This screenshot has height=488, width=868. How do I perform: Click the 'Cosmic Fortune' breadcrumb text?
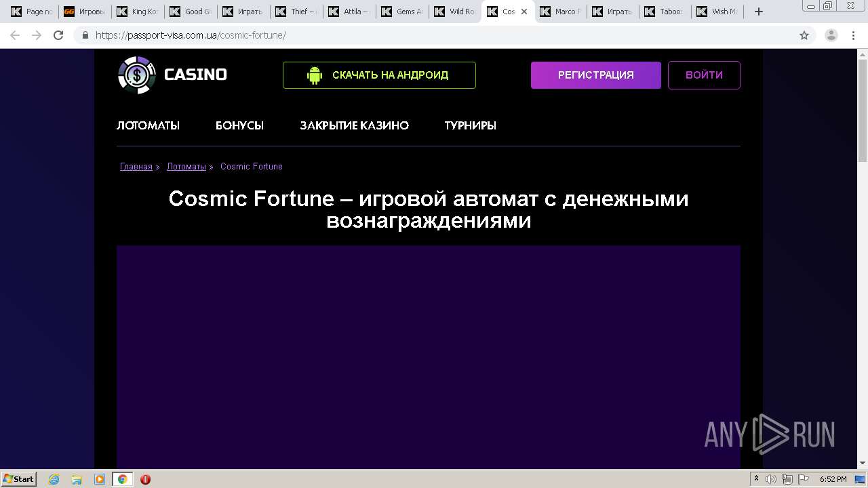pyautogui.click(x=252, y=167)
